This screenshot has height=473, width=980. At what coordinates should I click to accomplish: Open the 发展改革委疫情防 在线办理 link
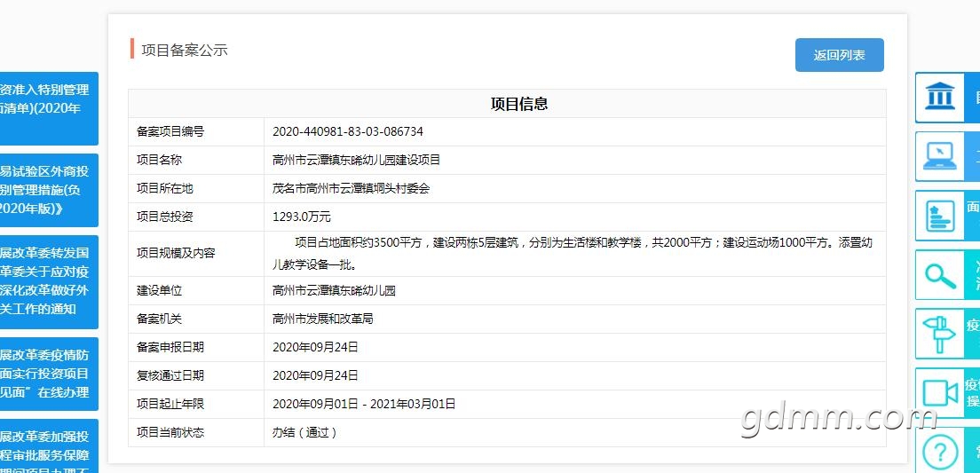[x=49, y=374]
